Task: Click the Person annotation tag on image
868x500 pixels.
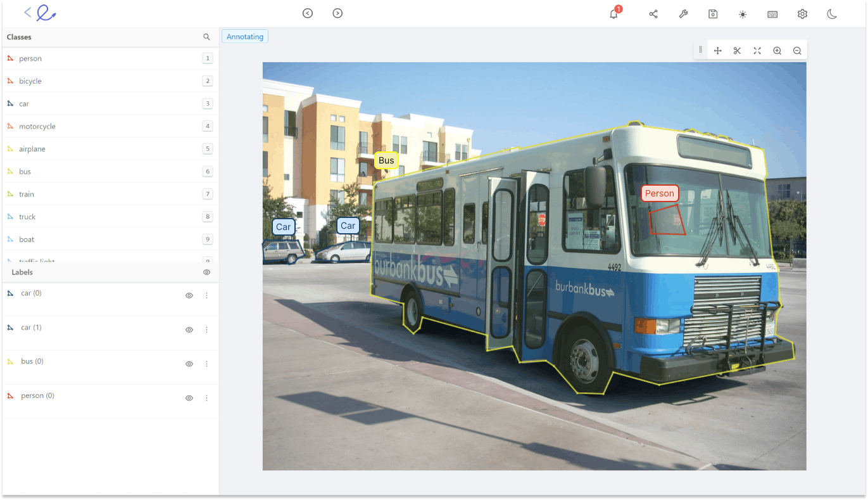Action: tap(660, 193)
